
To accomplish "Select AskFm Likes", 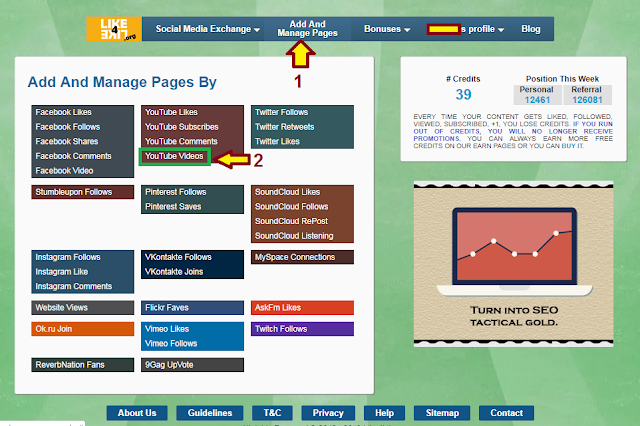I will pos(302,308).
